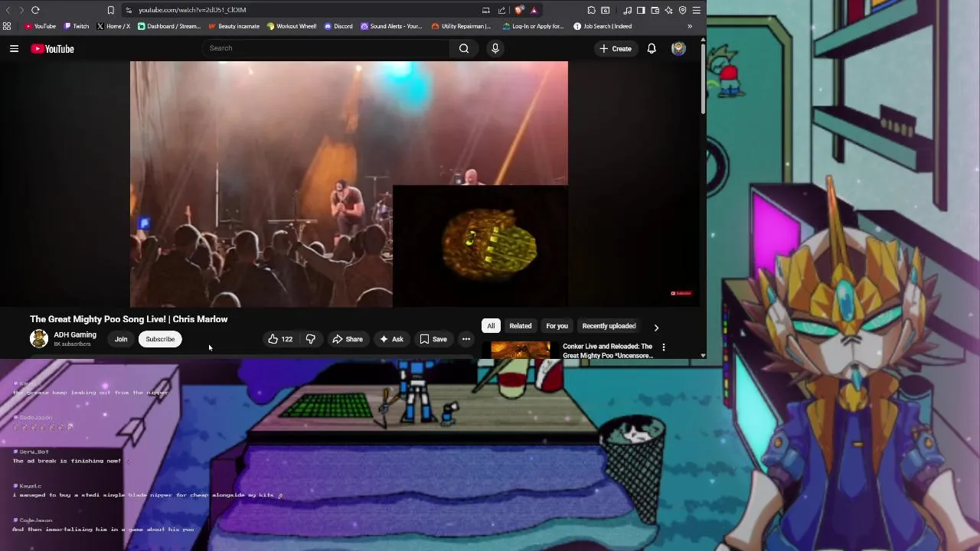This screenshot has width=980, height=551.
Task: Show more chips with right chevron
Action: coord(656,327)
